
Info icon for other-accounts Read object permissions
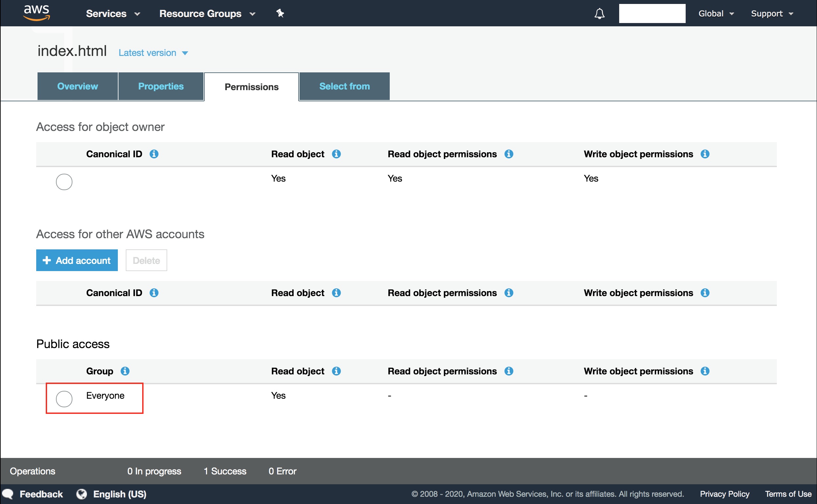pos(509,293)
